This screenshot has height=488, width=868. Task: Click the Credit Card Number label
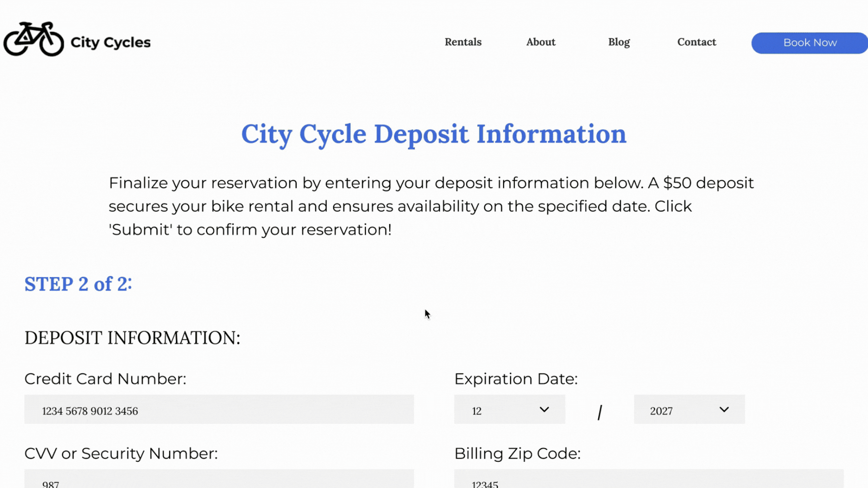[105, 379]
